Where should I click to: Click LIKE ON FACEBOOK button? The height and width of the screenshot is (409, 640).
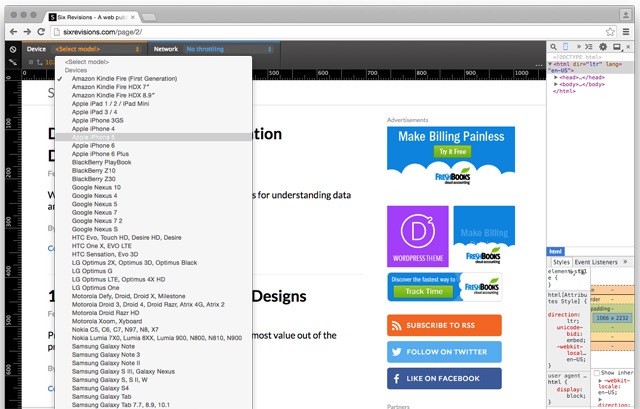point(444,378)
